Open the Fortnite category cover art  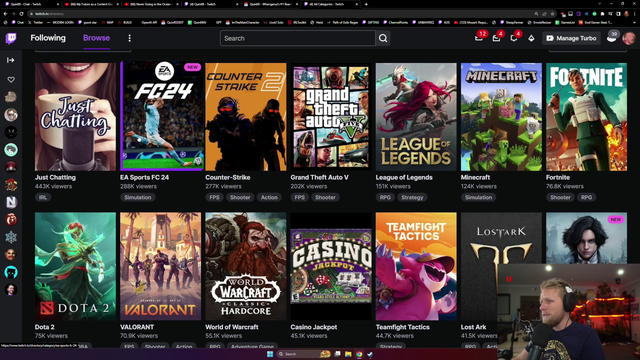point(587,117)
